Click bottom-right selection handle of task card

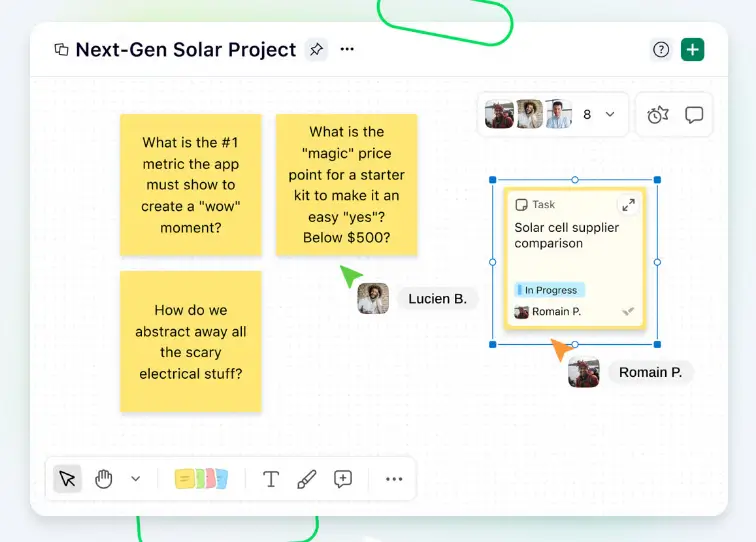click(657, 344)
